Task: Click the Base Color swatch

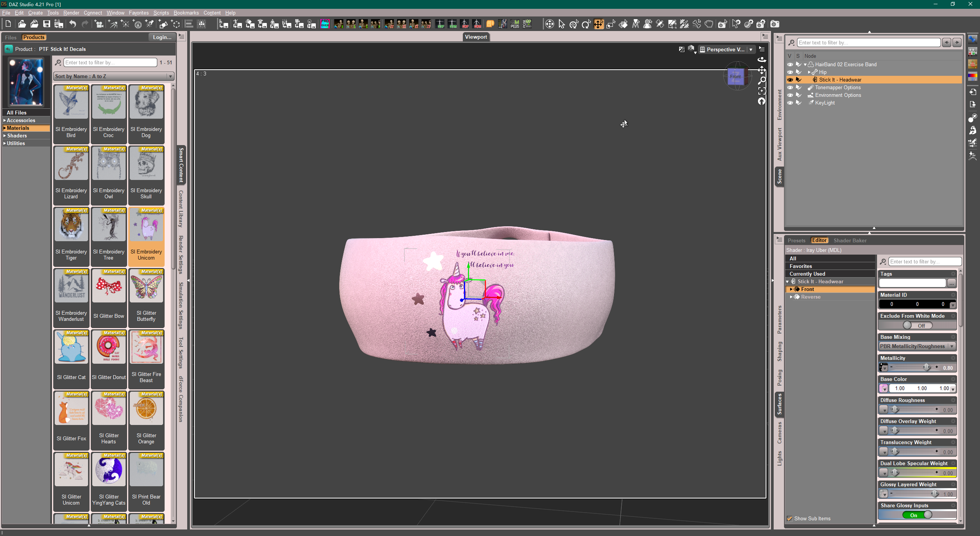Action: pos(883,389)
